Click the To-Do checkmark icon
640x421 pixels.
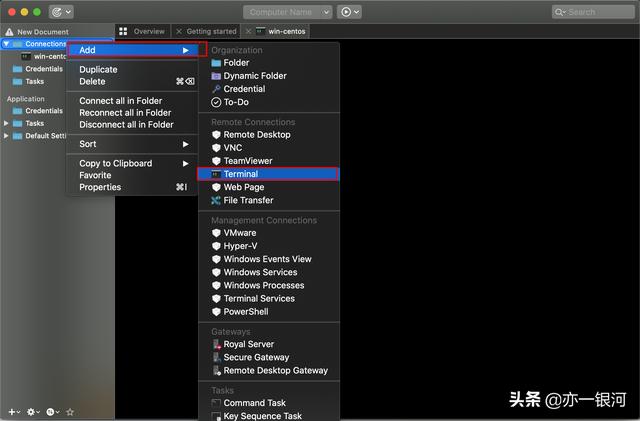pyautogui.click(x=216, y=102)
